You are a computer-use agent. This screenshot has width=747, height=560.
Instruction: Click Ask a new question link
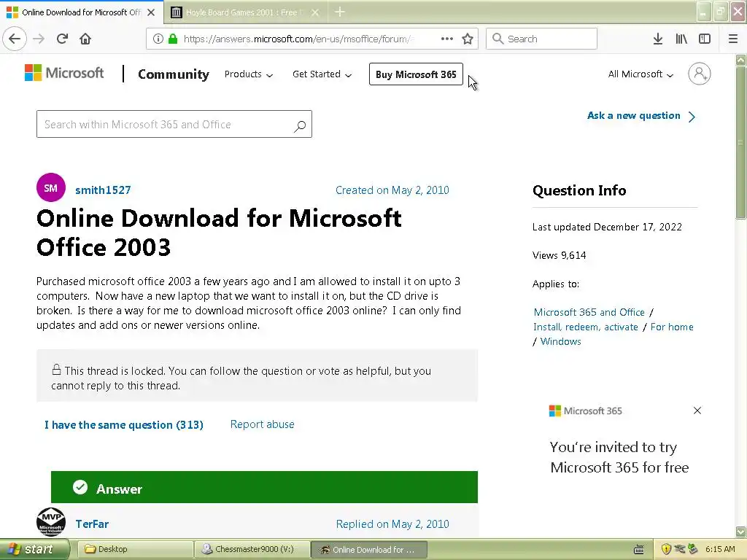(641, 116)
